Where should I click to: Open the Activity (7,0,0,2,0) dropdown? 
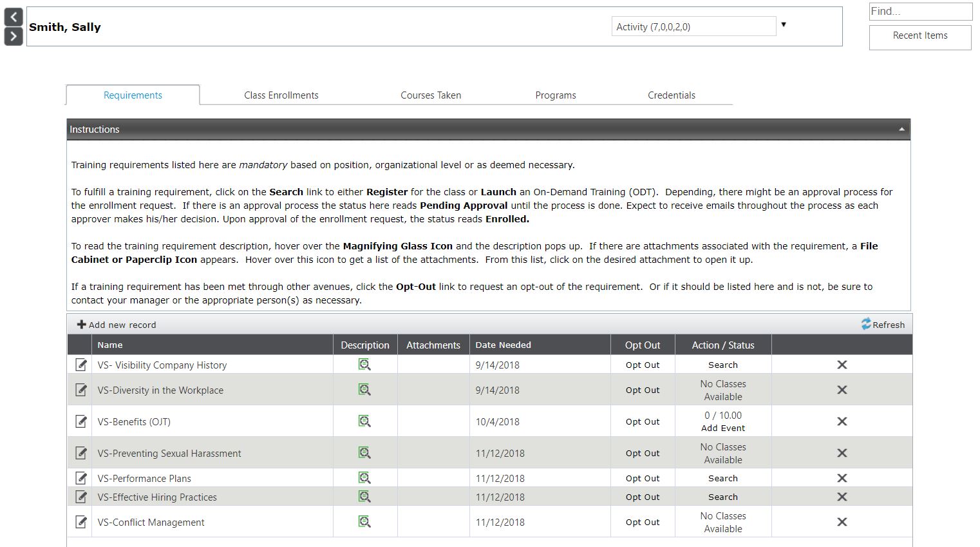pos(693,26)
